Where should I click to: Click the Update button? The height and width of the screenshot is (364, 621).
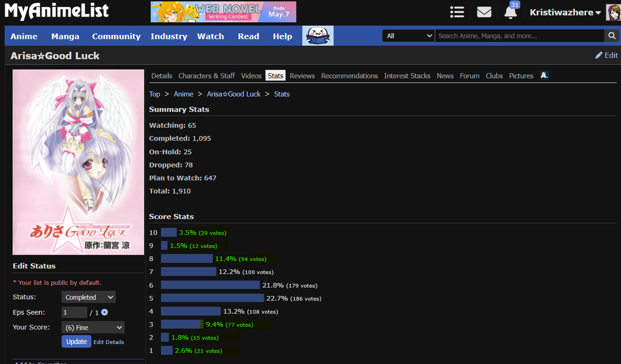[x=77, y=342]
